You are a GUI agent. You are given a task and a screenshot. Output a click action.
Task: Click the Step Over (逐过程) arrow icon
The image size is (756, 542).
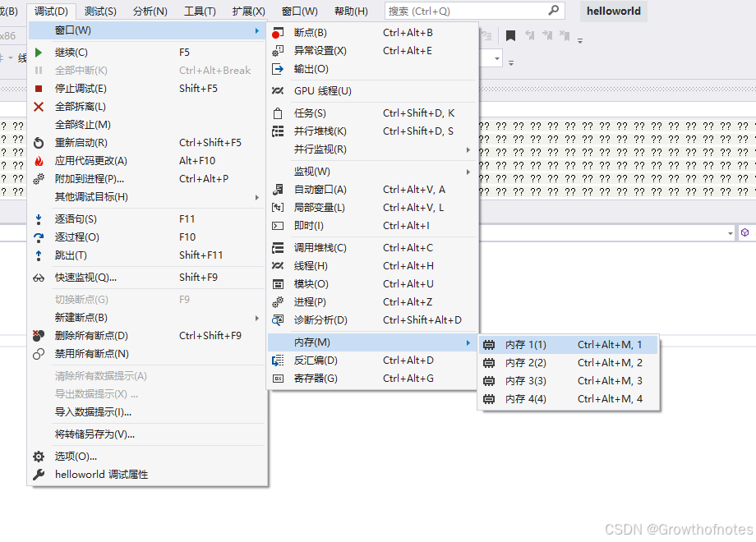[39, 237]
